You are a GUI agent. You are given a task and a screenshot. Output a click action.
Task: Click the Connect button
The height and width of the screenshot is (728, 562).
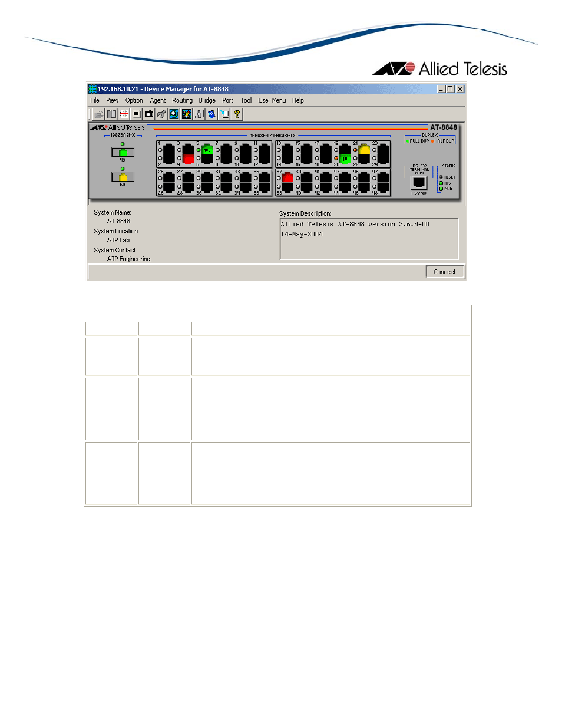[445, 272]
